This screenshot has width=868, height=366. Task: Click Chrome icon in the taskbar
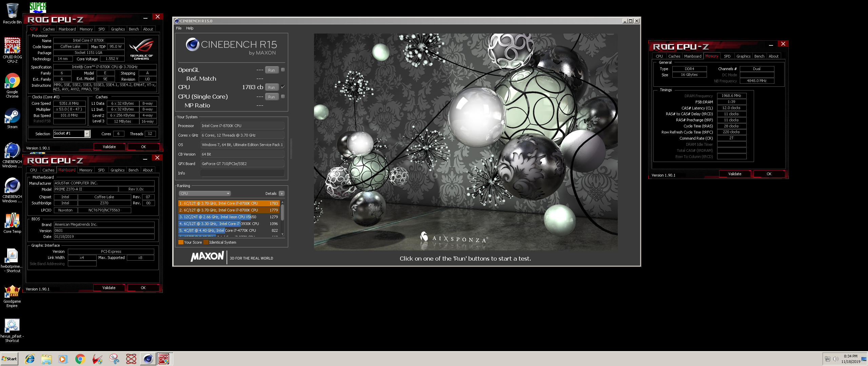coord(80,359)
